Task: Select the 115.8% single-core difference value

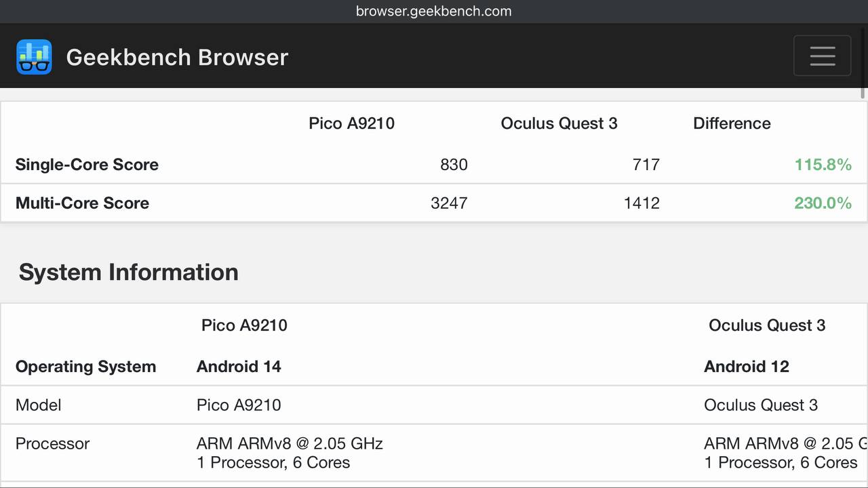Action: pos(823,165)
